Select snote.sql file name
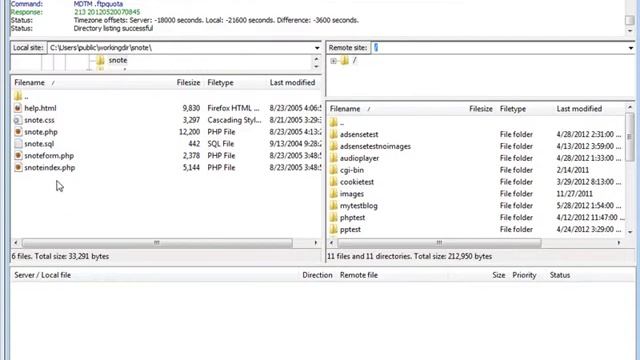Viewport: 640px width, 360px height. point(39,144)
